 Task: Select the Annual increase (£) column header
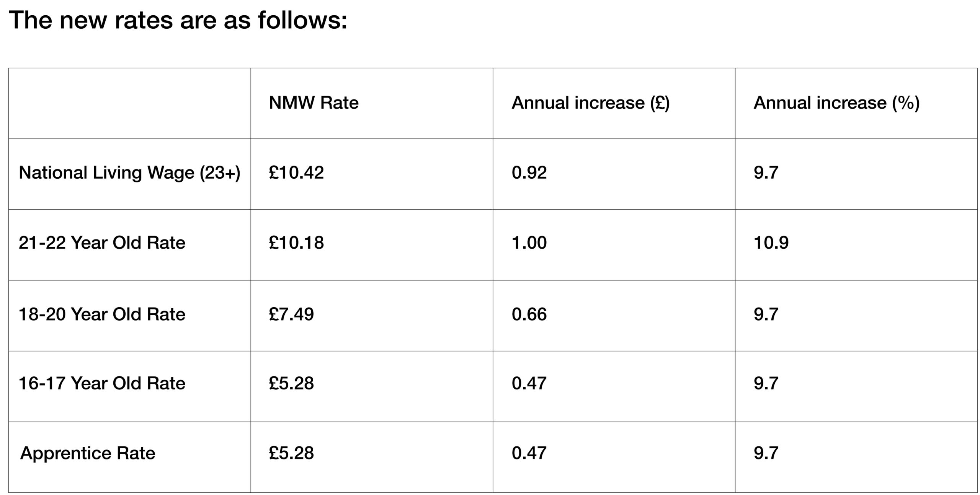click(x=591, y=103)
